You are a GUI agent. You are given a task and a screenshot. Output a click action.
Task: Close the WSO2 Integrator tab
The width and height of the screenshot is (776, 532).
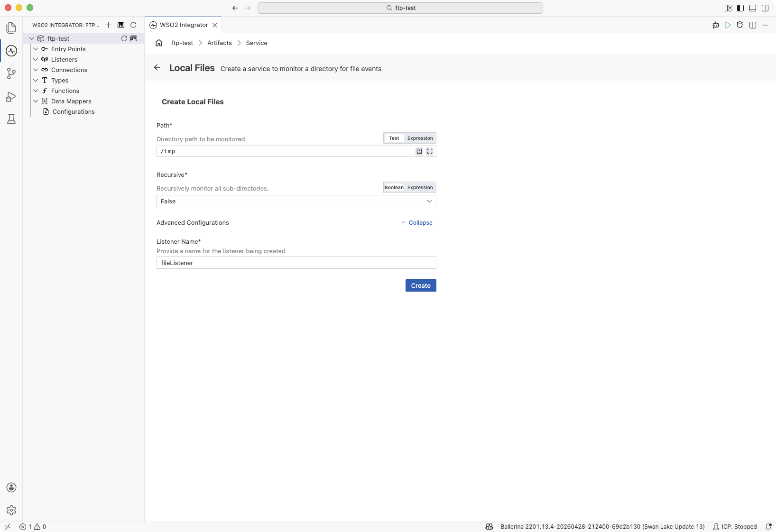click(215, 25)
